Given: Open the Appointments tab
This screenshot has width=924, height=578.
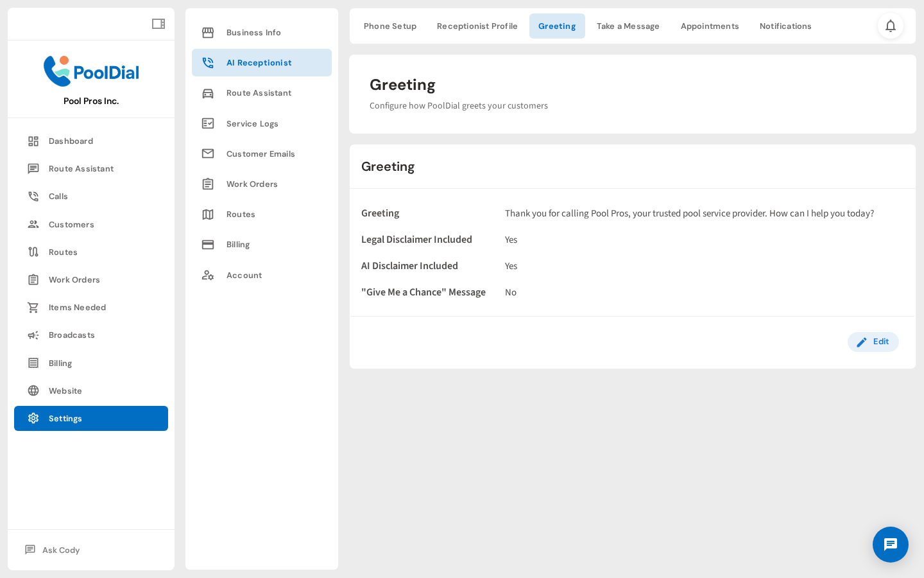Looking at the screenshot, I should pos(710,26).
